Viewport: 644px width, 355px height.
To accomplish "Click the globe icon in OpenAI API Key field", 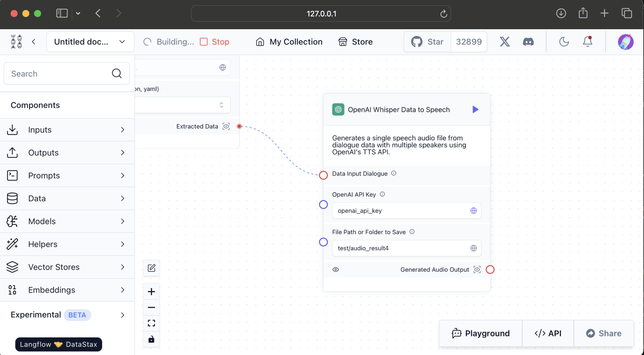I will 474,211.
